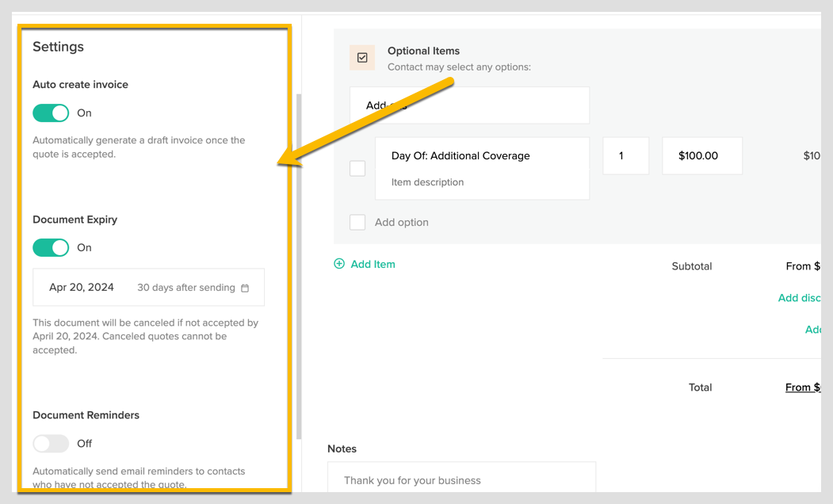The height and width of the screenshot is (504, 833).
Task: Click the Add option text
Action: [x=402, y=223]
